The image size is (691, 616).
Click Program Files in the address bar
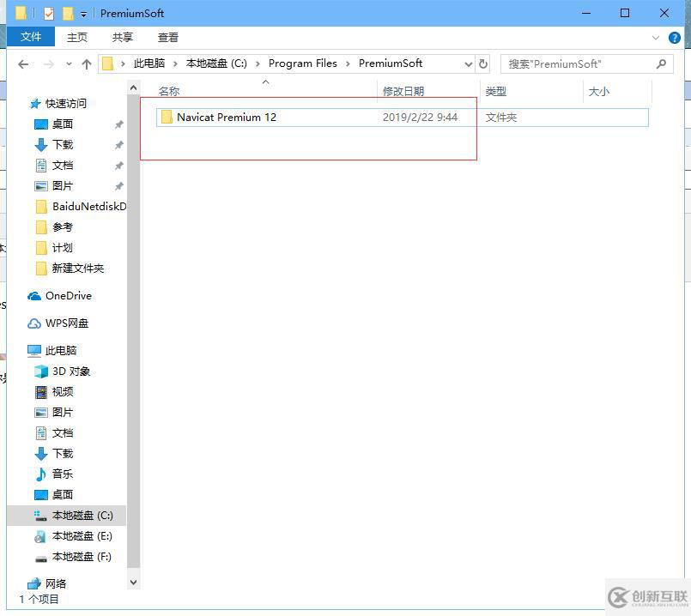pos(303,63)
